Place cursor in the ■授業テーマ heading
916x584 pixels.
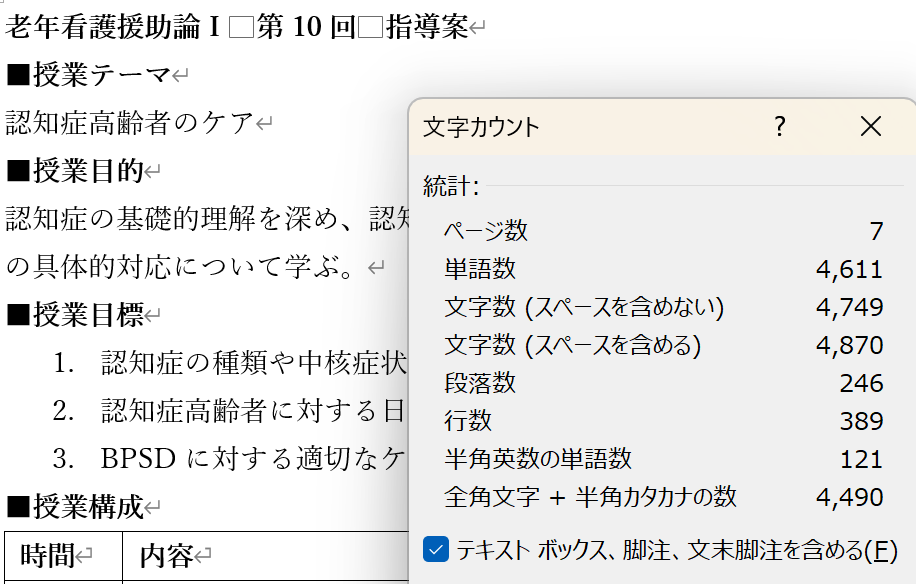coord(88,75)
